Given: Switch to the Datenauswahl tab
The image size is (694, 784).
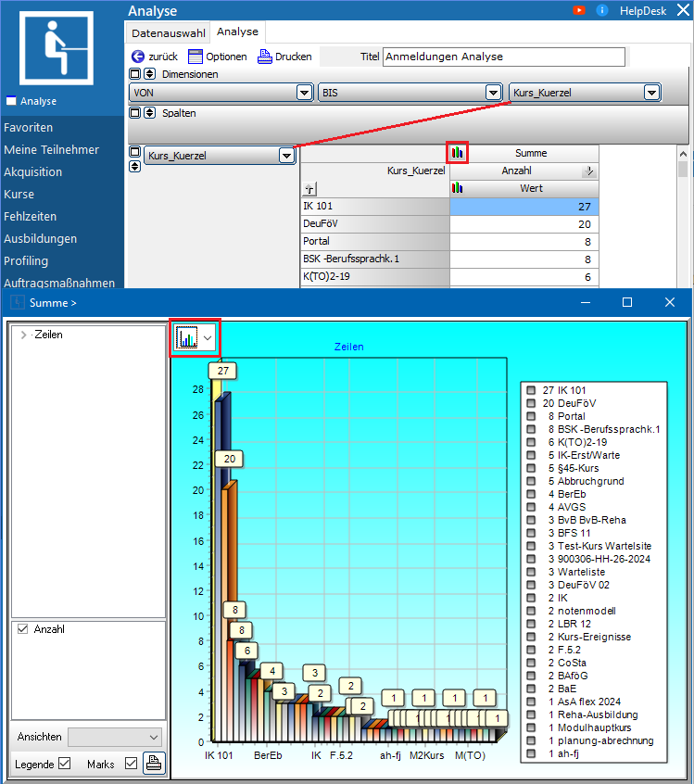Looking at the screenshot, I should tap(168, 32).
